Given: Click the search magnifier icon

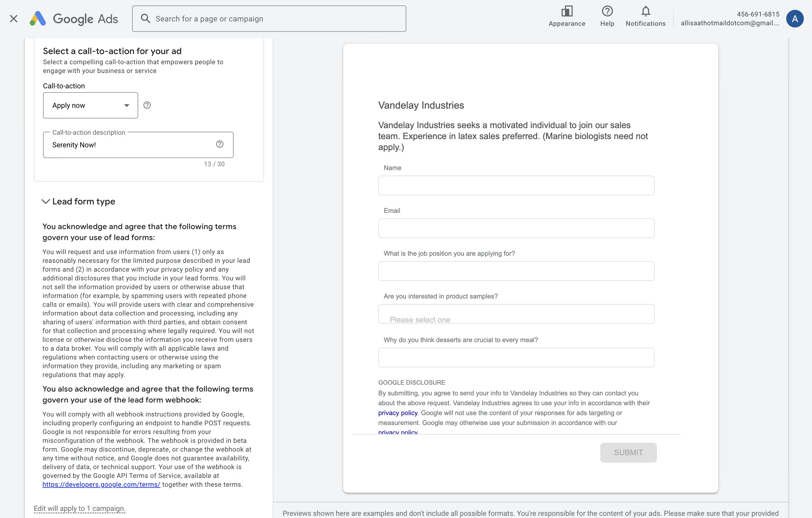Looking at the screenshot, I should [x=145, y=19].
